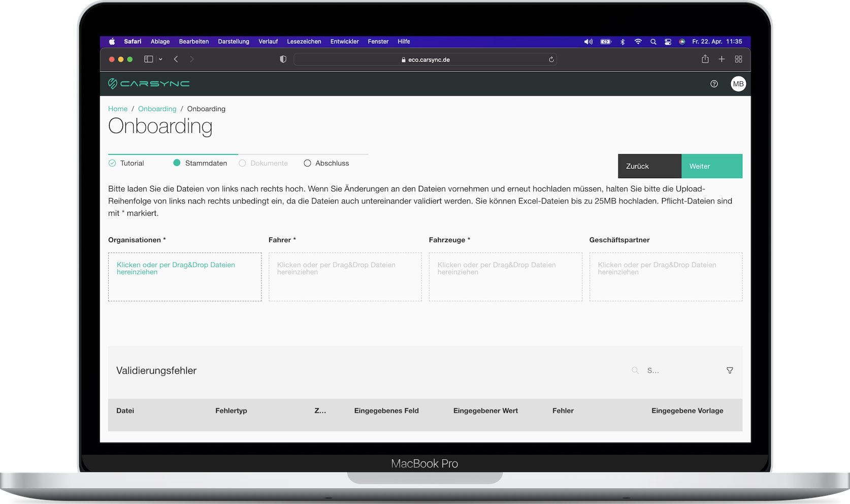Click the Fahrer file upload zone

(x=345, y=277)
